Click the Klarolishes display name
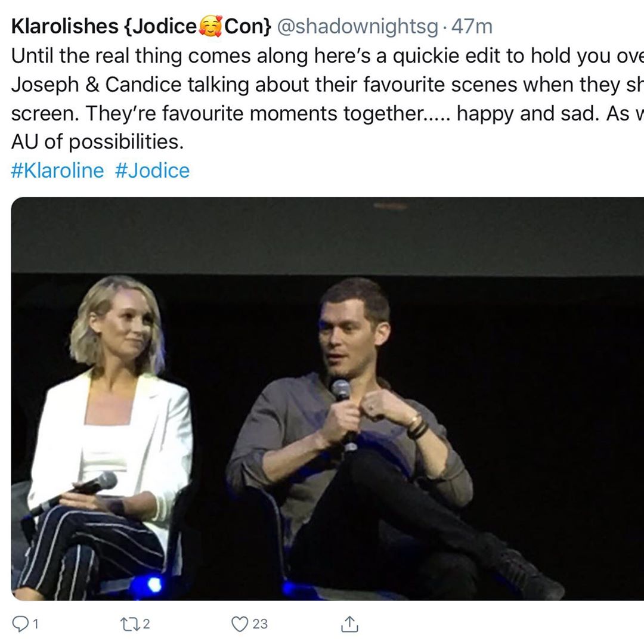 point(64,26)
